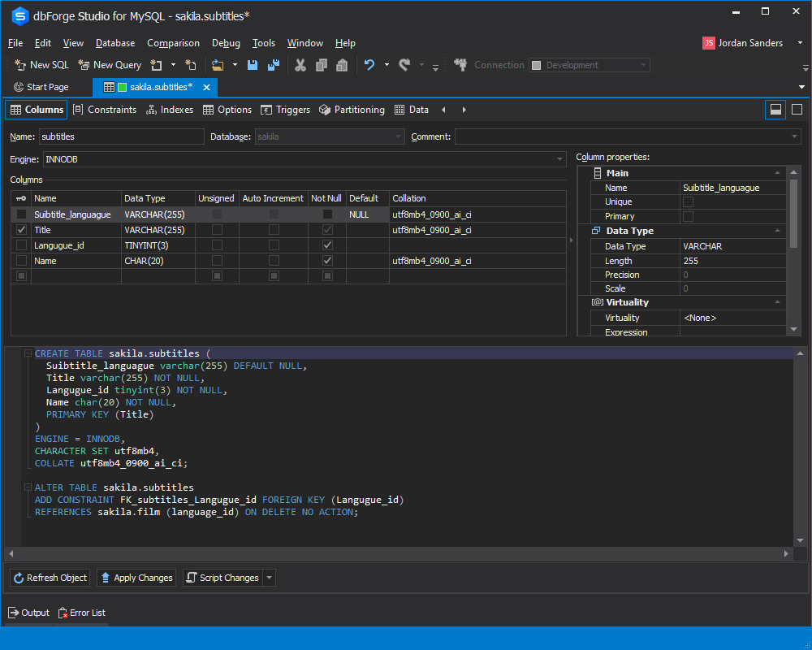Collapse the Data Type properties section

777,230
